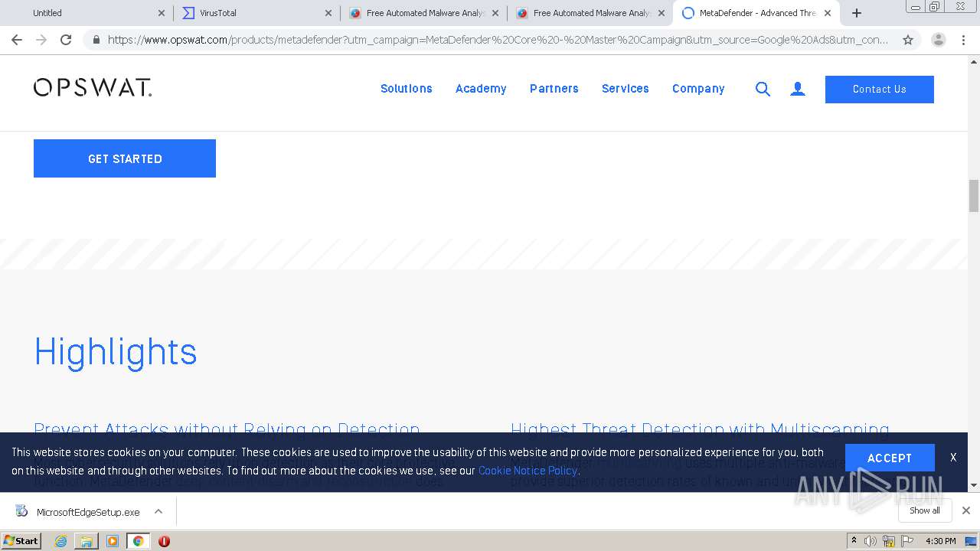Open a new browser tab with plus
980x551 pixels.
[857, 13]
